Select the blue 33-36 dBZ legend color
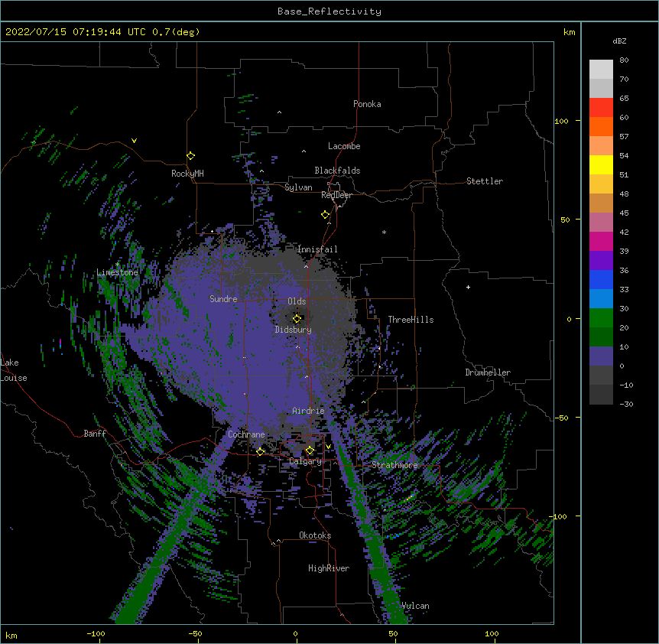This screenshot has width=659, height=644. point(601,279)
